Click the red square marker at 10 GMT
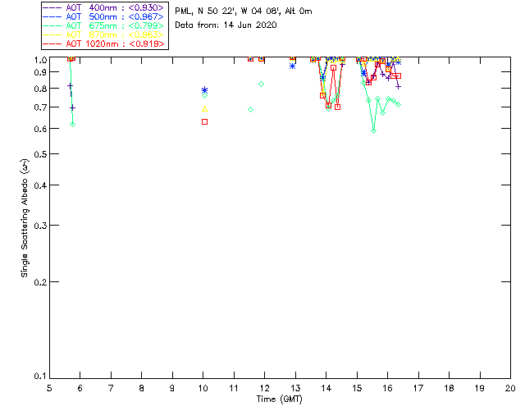This screenshot has width=525, height=420. pyautogui.click(x=204, y=122)
